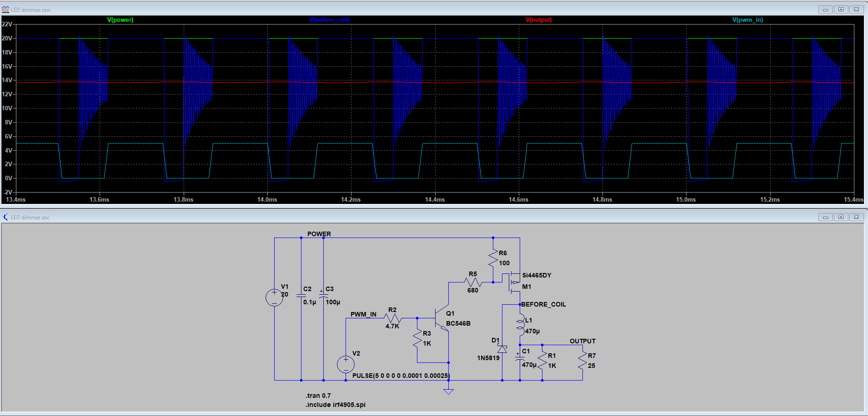Select the V(before_coil) trace label
The height and width of the screenshot is (416, 868).
click(x=330, y=20)
